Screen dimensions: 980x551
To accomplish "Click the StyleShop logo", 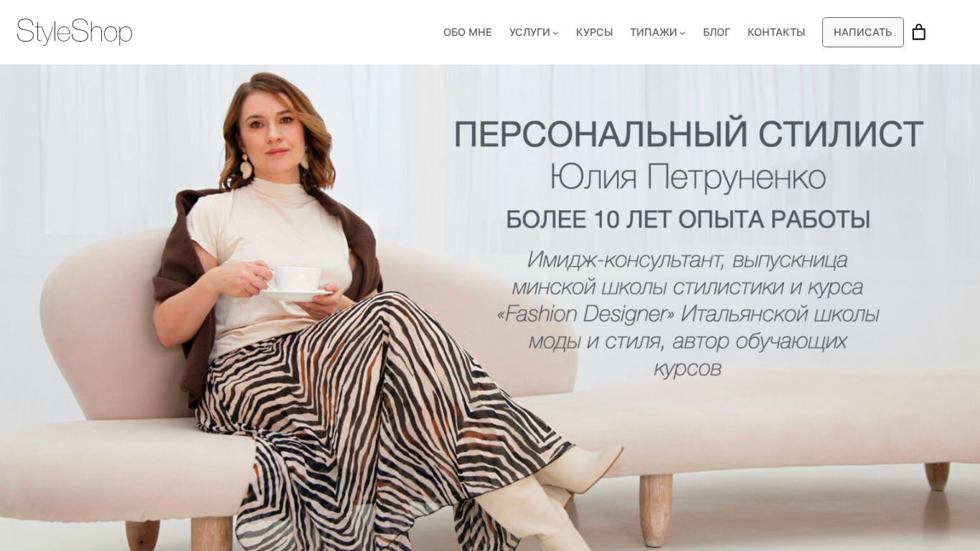I will tap(75, 32).
